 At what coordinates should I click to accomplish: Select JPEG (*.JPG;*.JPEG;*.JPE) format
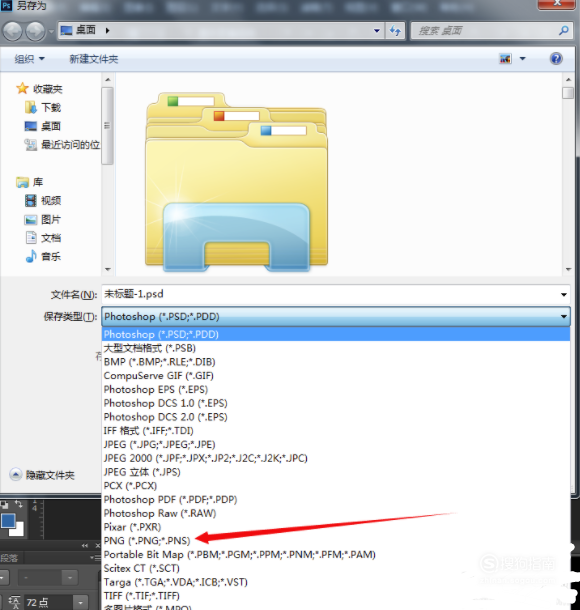(x=336, y=444)
